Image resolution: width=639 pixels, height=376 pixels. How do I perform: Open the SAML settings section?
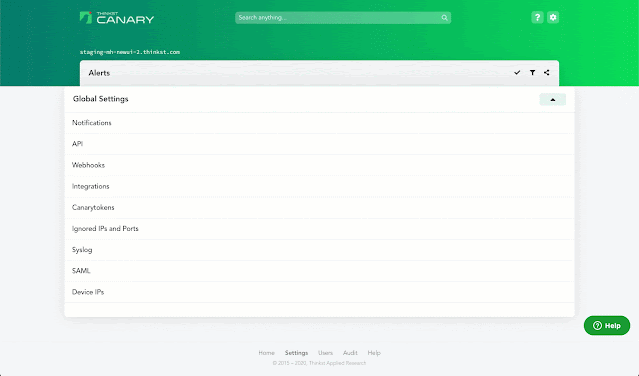320,271
